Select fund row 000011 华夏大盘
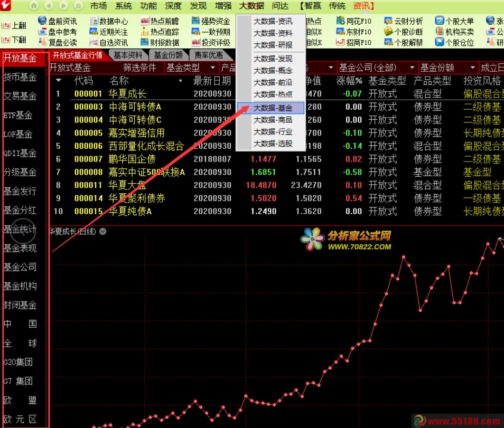The height and width of the screenshot is (428, 504). tap(276, 185)
